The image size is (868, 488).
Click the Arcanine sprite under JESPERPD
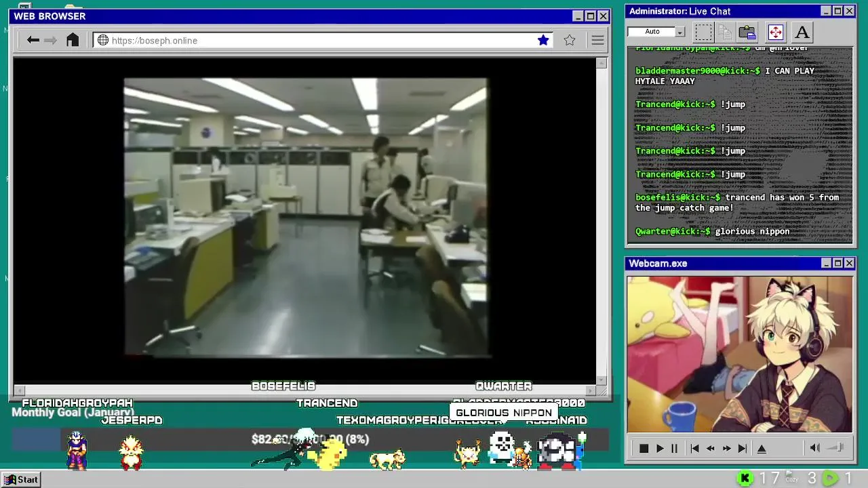[x=131, y=453]
